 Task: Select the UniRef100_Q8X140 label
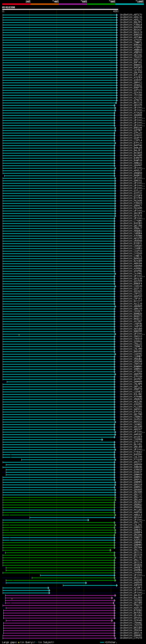131,517
